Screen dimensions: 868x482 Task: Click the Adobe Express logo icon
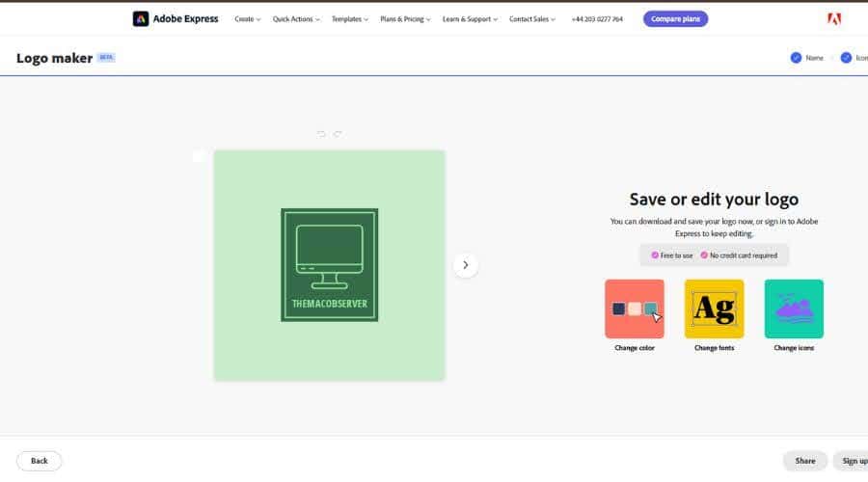(141, 19)
